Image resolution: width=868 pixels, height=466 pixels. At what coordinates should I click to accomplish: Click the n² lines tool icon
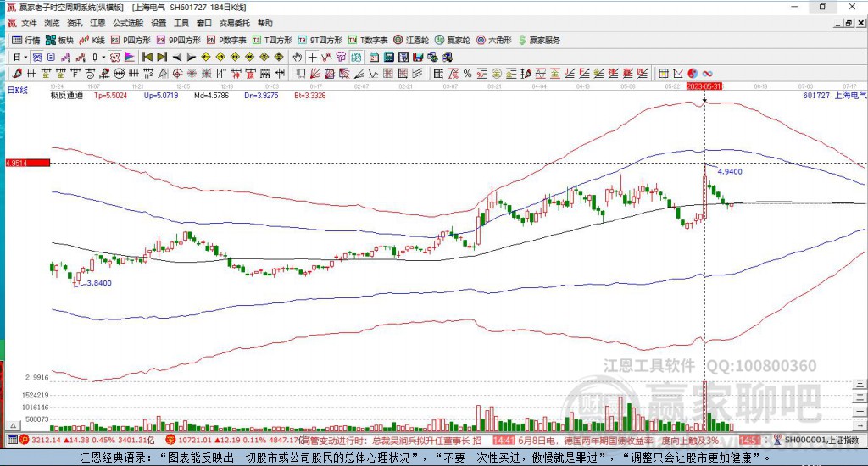click(x=147, y=73)
